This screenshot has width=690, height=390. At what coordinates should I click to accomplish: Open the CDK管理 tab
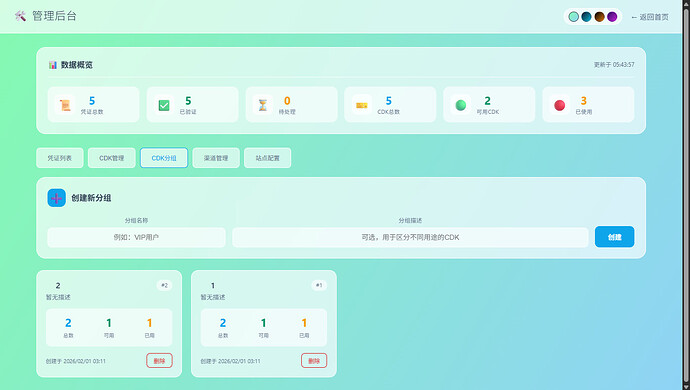point(112,158)
